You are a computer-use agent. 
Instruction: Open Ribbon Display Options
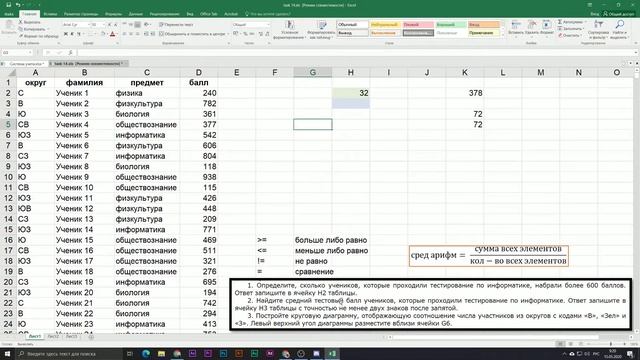pyautogui.click(x=590, y=5)
